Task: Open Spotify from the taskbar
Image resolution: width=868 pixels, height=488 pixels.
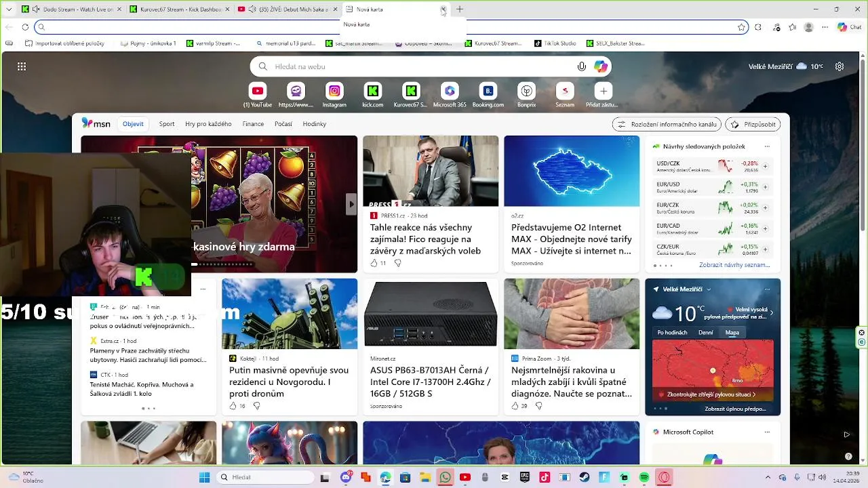Action: pos(644,477)
